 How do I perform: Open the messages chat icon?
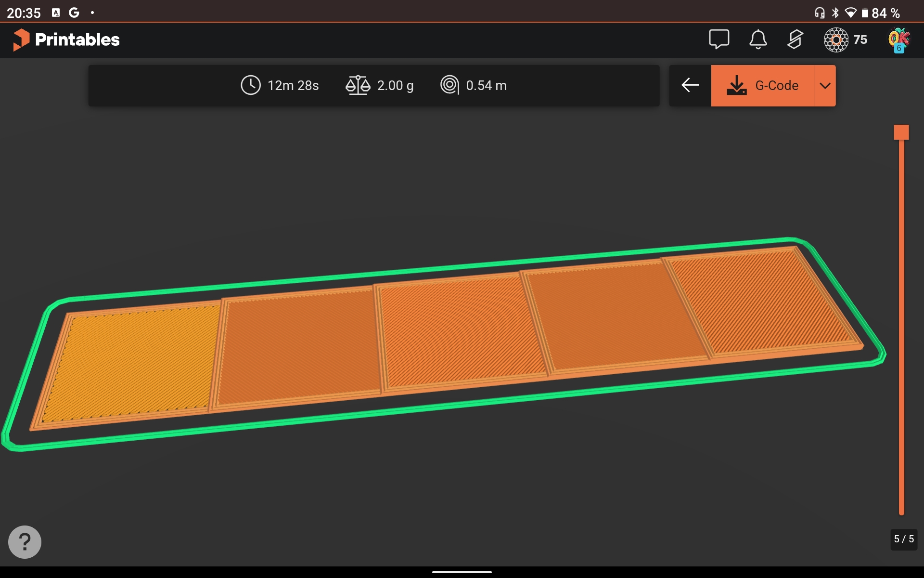[x=719, y=39]
